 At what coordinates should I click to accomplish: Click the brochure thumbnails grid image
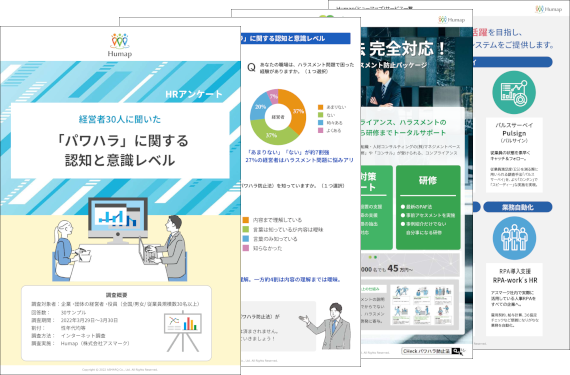click(x=422, y=305)
